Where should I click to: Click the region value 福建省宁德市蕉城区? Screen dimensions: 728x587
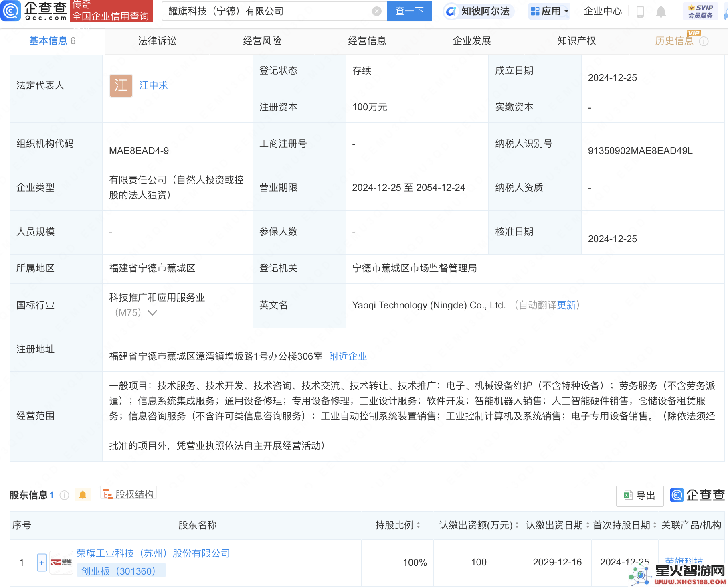(x=152, y=268)
